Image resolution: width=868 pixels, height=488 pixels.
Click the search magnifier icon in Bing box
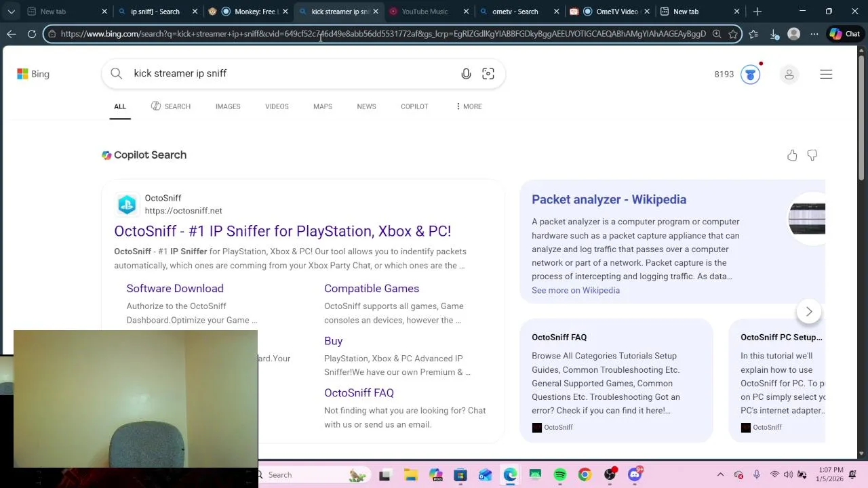117,73
